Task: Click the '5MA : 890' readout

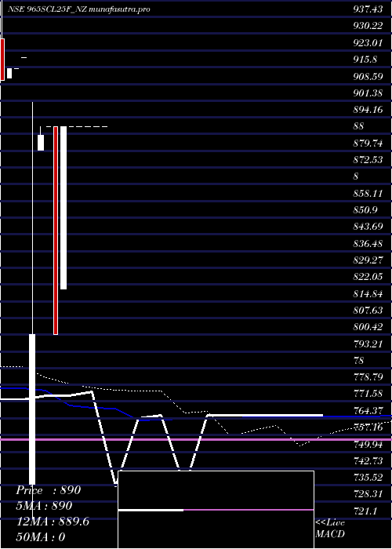Action: (x=45, y=506)
